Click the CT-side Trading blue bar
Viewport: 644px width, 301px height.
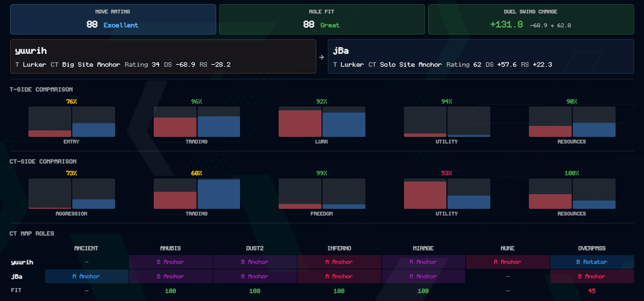[x=219, y=194]
